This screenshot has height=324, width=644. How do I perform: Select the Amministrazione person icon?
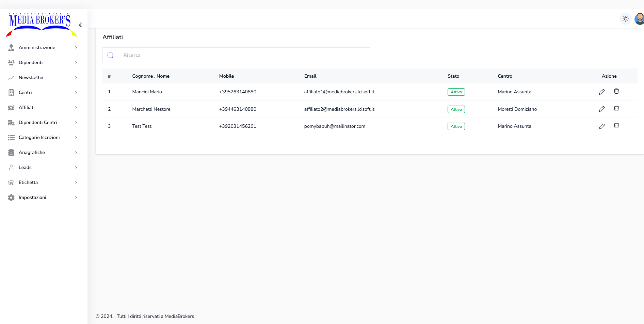(11, 47)
